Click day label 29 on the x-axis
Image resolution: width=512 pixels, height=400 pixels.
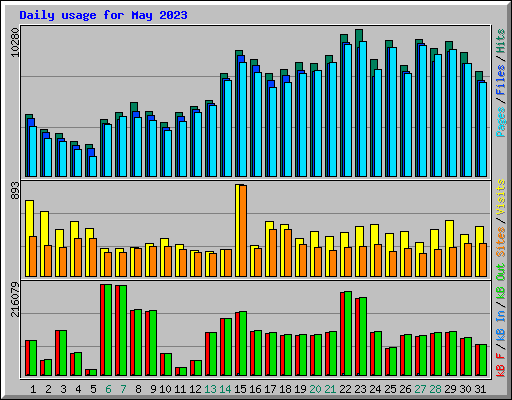coord(450,389)
